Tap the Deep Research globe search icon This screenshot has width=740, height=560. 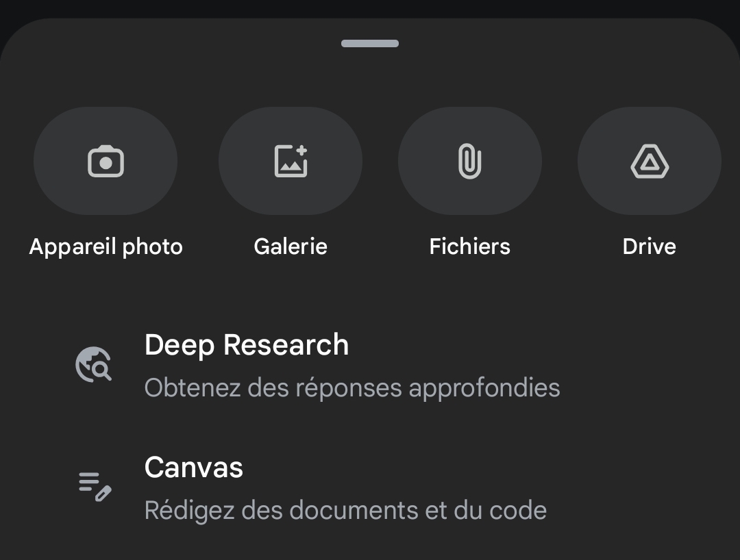[x=93, y=364]
